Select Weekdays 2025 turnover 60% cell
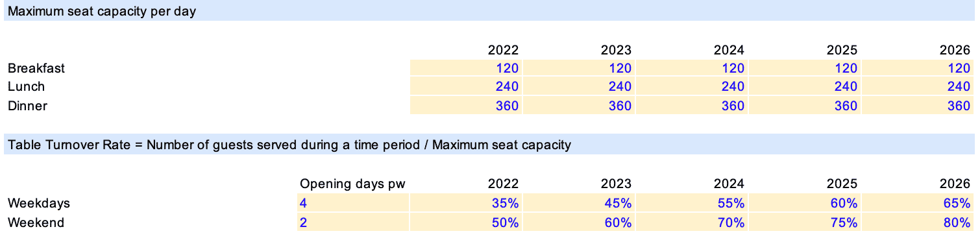 pyautogui.click(x=805, y=203)
